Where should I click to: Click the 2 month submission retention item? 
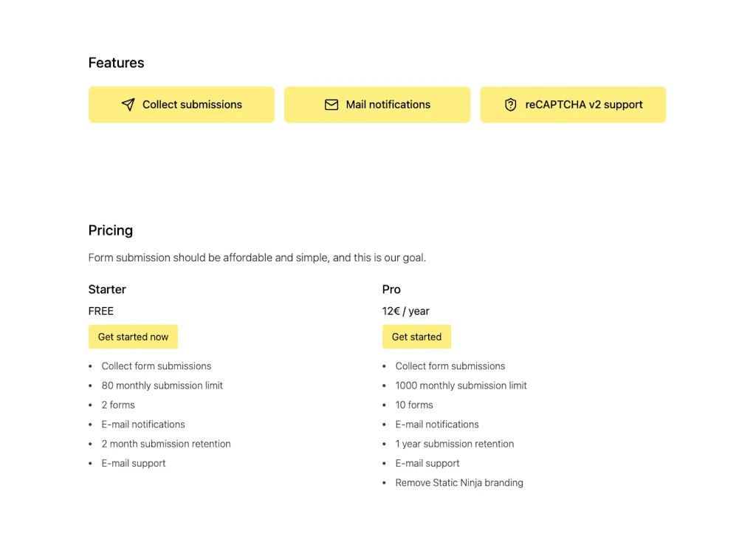[x=166, y=444]
